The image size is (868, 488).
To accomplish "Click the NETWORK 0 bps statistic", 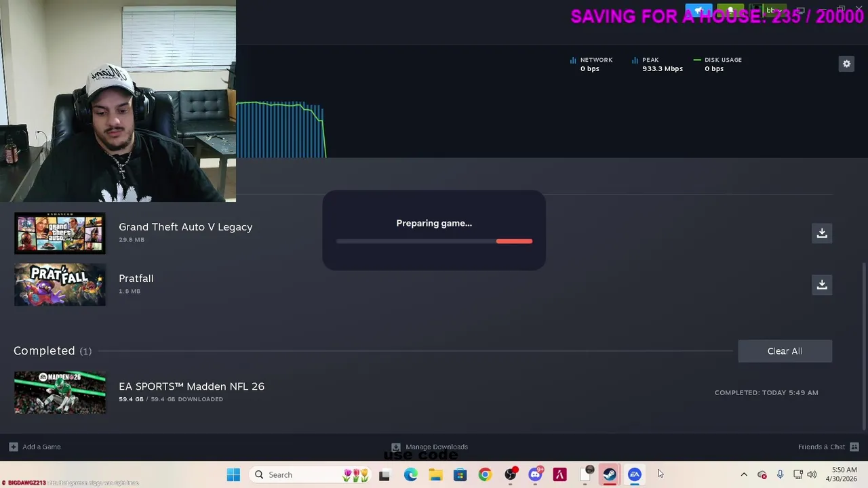I will click(591, 64).
